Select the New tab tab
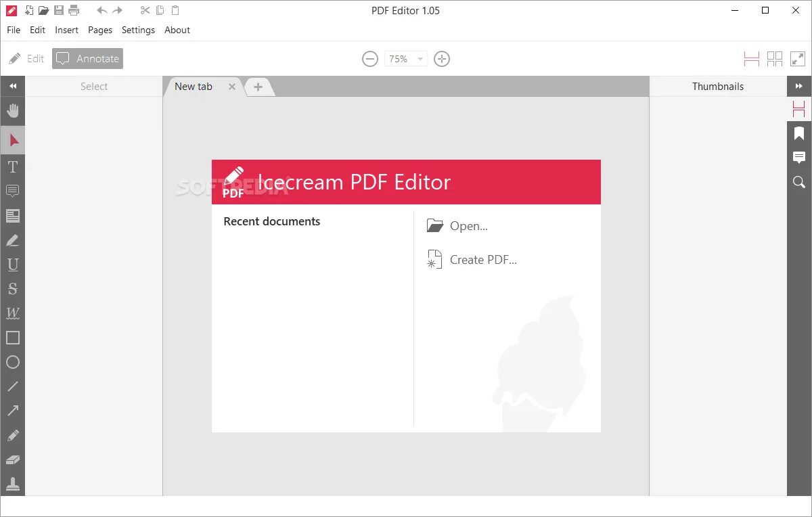This screenshot has width=812, height=517. tap(194, 87)
